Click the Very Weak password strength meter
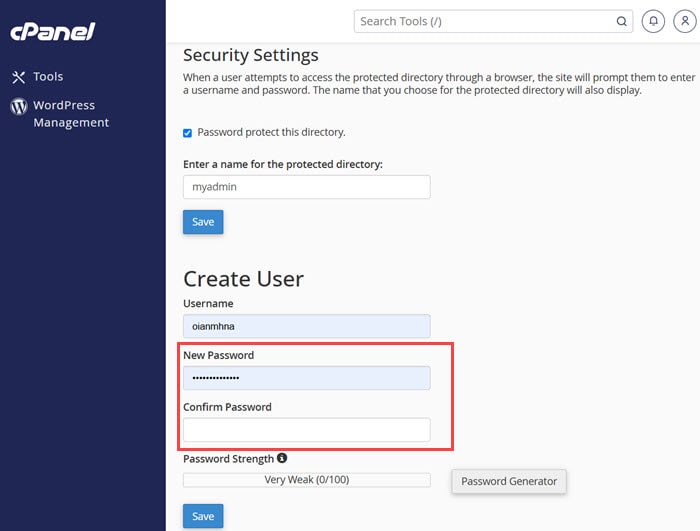The image size is (700, 531). click(306, 480)
